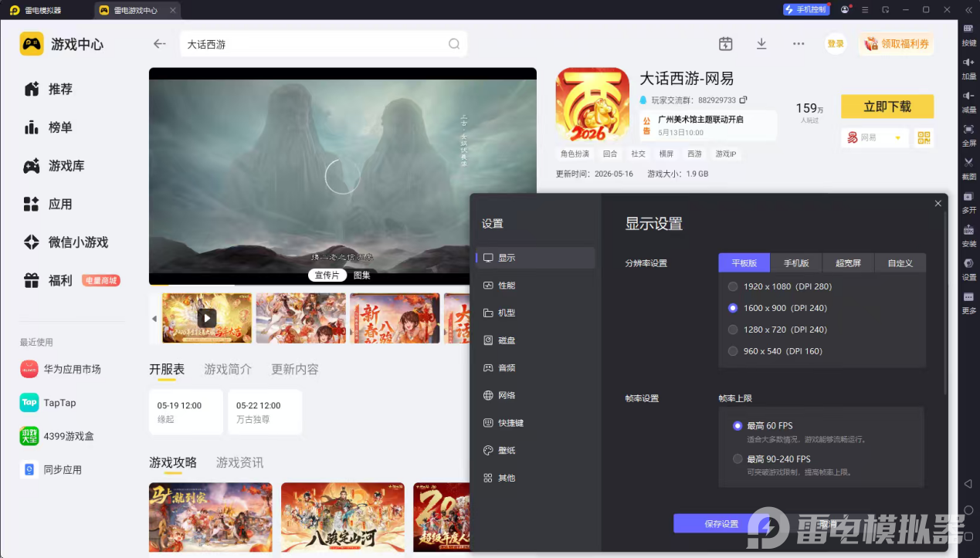Open the three-dot more options menu
This screenshot has width=980, height=558.
pyautogui.click(x=799, y=44)
